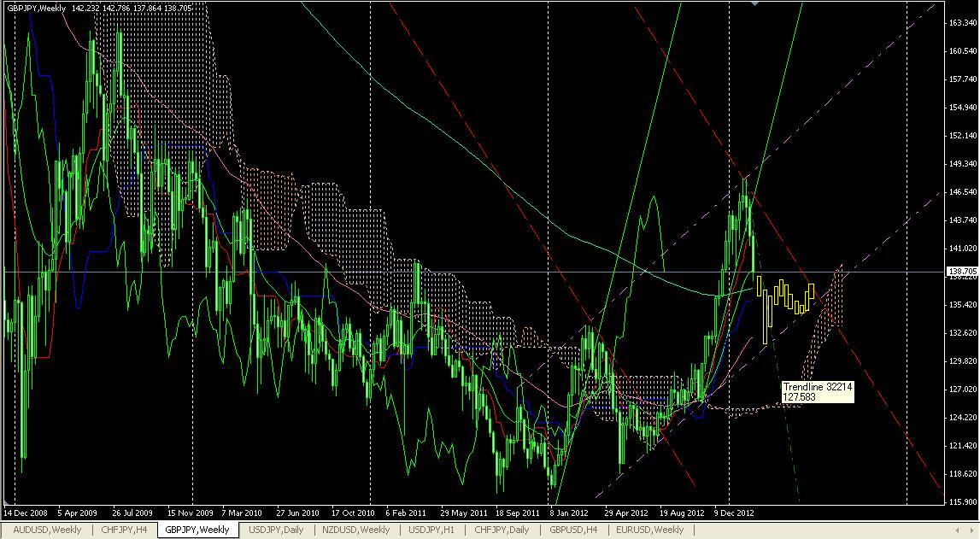
Task: Click the 29 May 2011 date label
Action: (464, 513)
